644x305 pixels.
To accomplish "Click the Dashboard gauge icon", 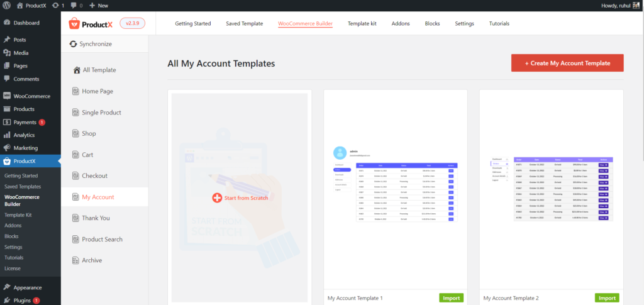I will pyautogui.click(x=7, y=23).
